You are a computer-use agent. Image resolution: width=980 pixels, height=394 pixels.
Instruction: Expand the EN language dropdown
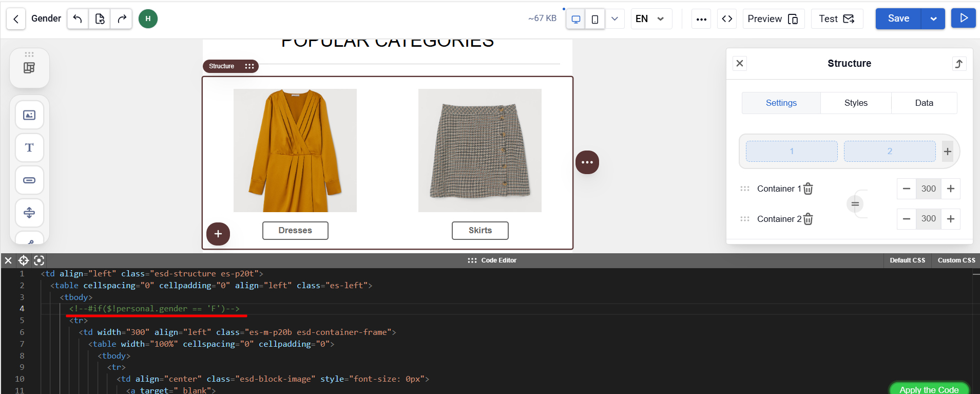650,19
